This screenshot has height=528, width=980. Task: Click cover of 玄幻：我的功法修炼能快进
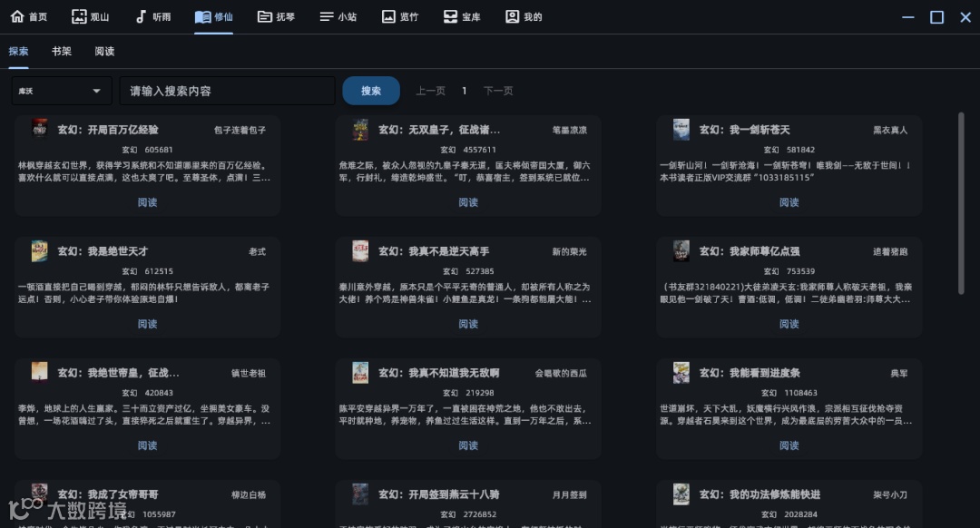pos(681,494)
